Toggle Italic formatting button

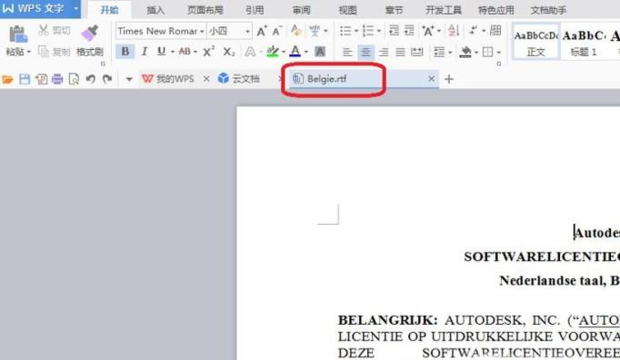(x=144, y=51)
